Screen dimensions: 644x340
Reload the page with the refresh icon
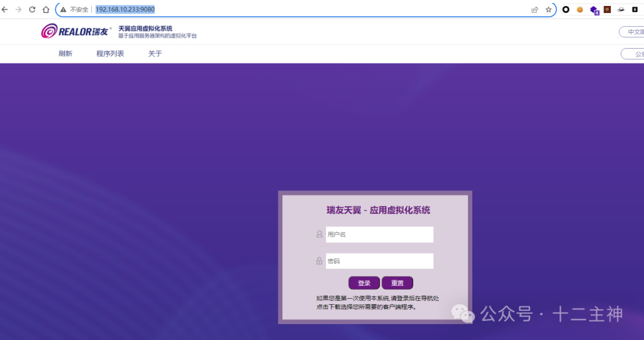(x=32, y=10)
